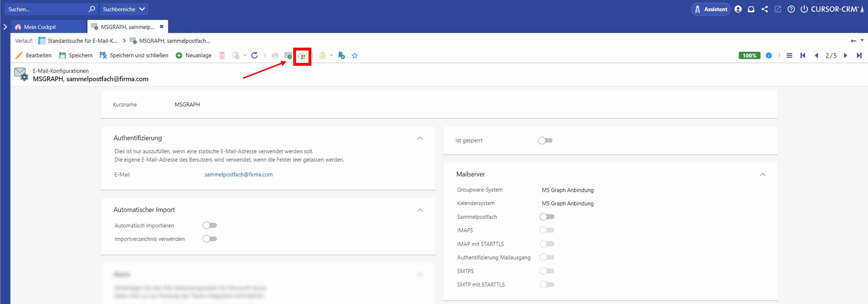Click the mail check envelope icon

pyautogui.click(x=288, y=55)
